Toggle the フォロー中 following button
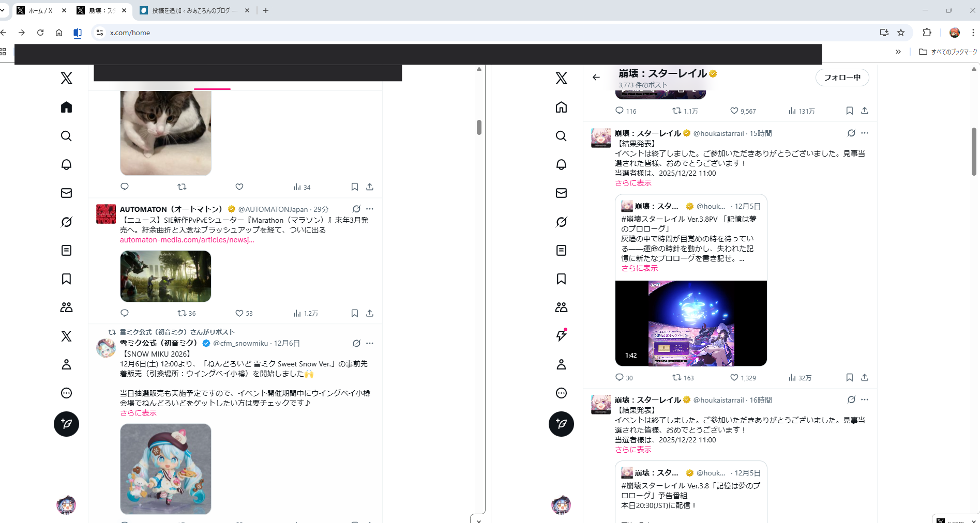 (842, 78)
